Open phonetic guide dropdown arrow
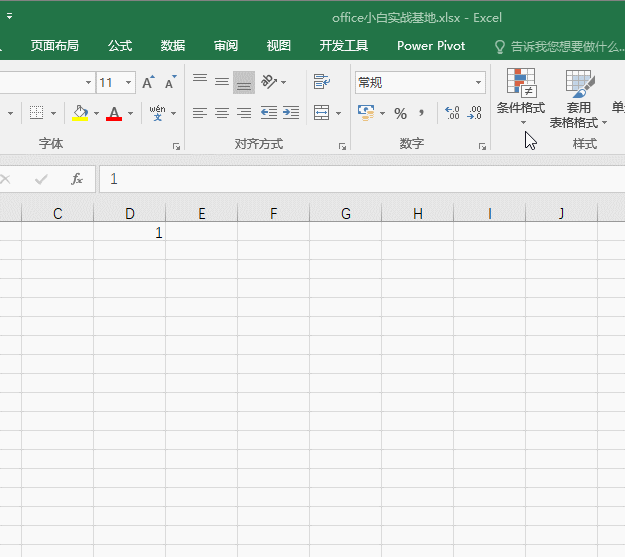 pyautogui.click(x=173, y=114)
